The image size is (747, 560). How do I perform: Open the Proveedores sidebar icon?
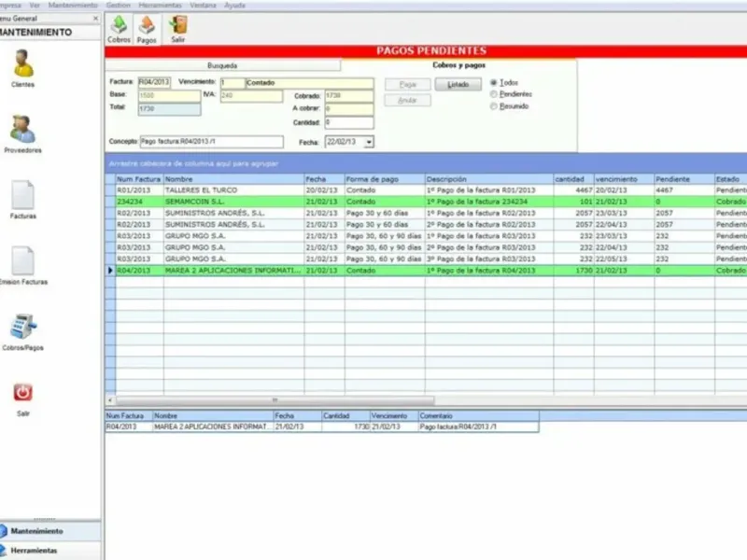pyautogui.click(x=22, y=134)
